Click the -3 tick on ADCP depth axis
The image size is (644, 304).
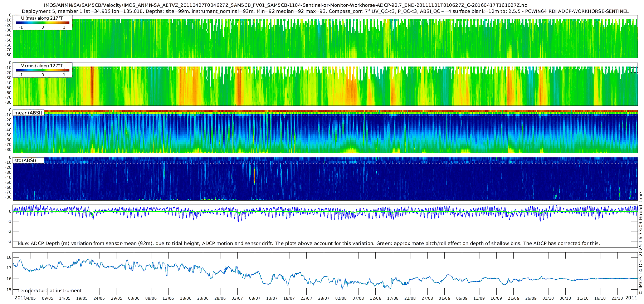pos(9,241)
